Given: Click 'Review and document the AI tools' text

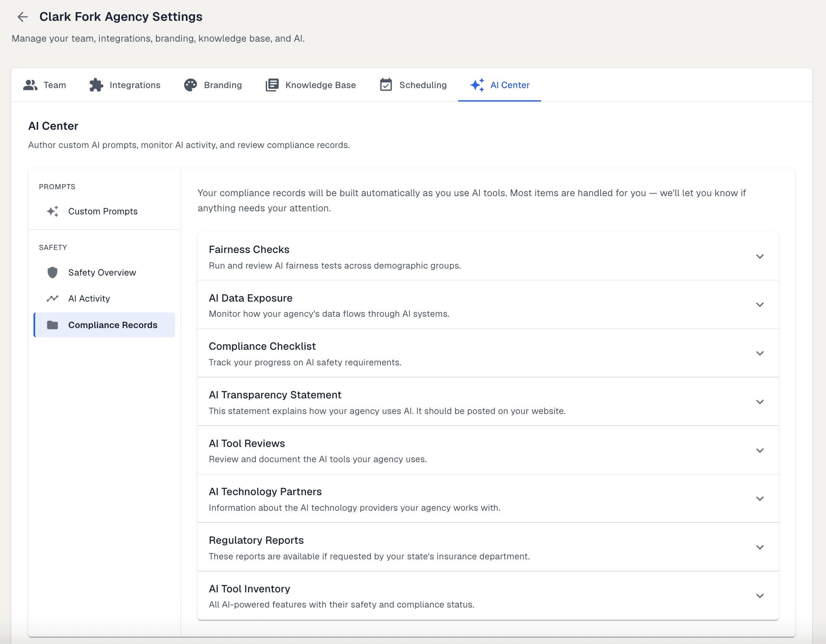Looking at the screenshot, I should (318, 459).
